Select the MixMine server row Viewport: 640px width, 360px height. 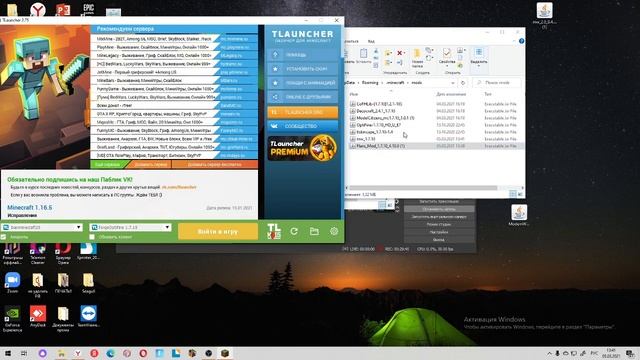(174, 39)
